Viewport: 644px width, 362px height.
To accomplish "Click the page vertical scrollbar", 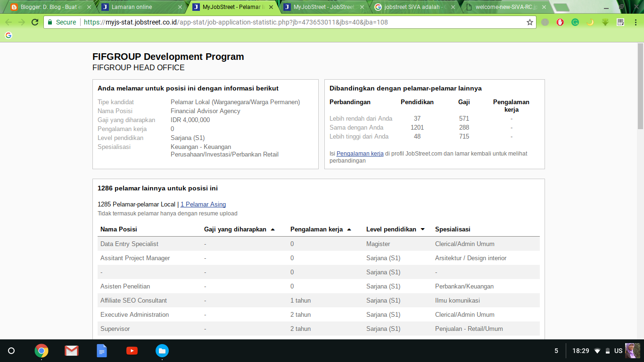I will (x=641, y=86).
